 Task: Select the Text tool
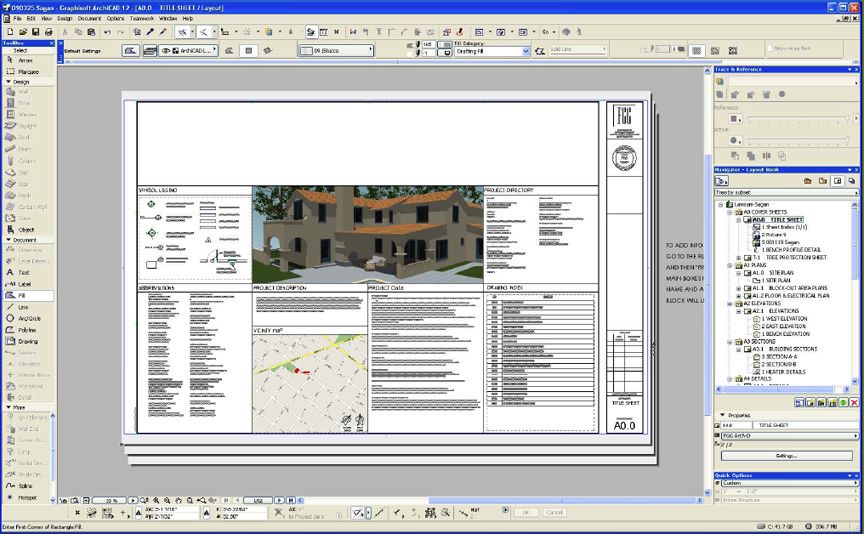(26, 272)
